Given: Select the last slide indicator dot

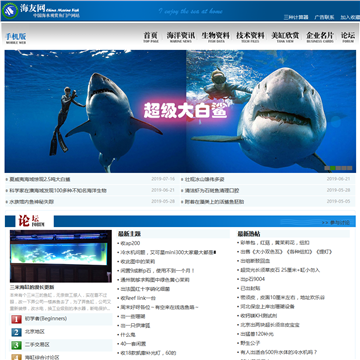Looking at the screenshot, I should click(x=350, y=168).
